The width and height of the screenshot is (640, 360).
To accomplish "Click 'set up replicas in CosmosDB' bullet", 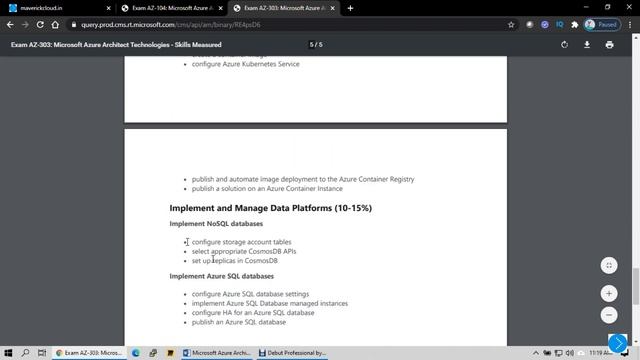I will point(235,261).
